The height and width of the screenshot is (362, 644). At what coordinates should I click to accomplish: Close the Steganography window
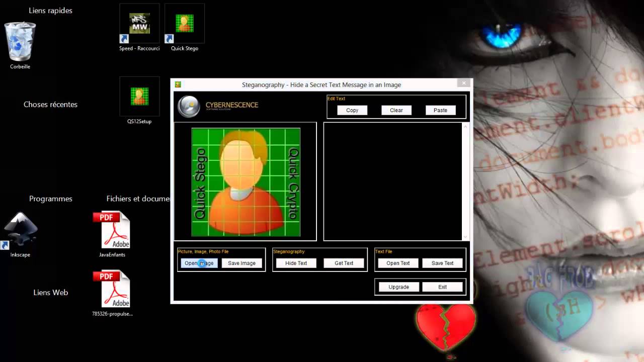pyautogui.click(x=464, y=83)
